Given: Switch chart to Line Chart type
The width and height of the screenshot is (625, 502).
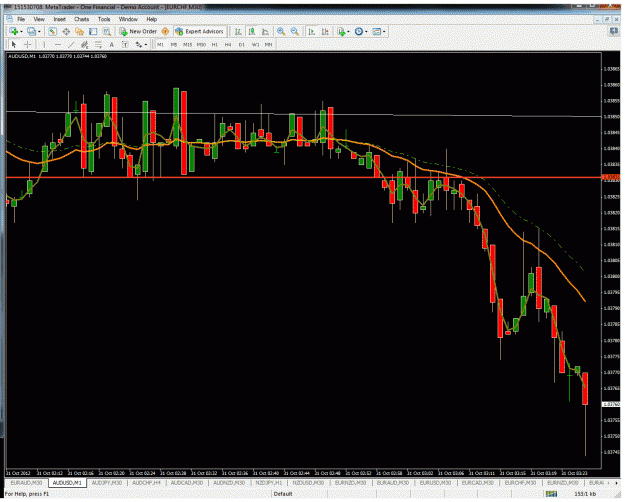Looking at the screenshot, I should 265,31.
